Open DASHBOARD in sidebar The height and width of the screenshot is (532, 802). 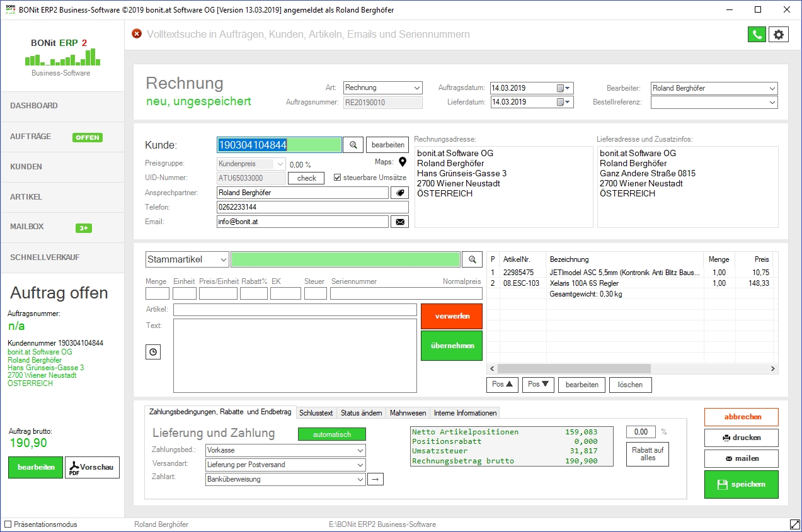(62, 106)
